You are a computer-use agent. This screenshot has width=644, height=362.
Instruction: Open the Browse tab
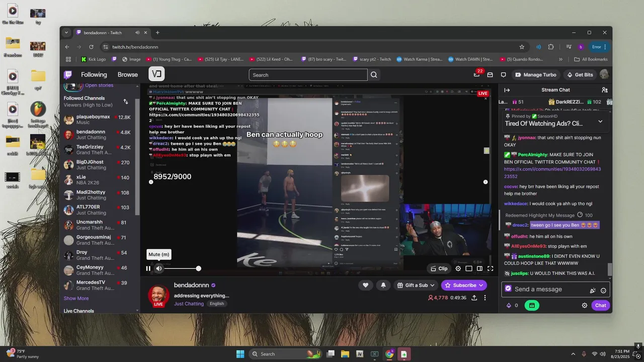tap(128, 74)
